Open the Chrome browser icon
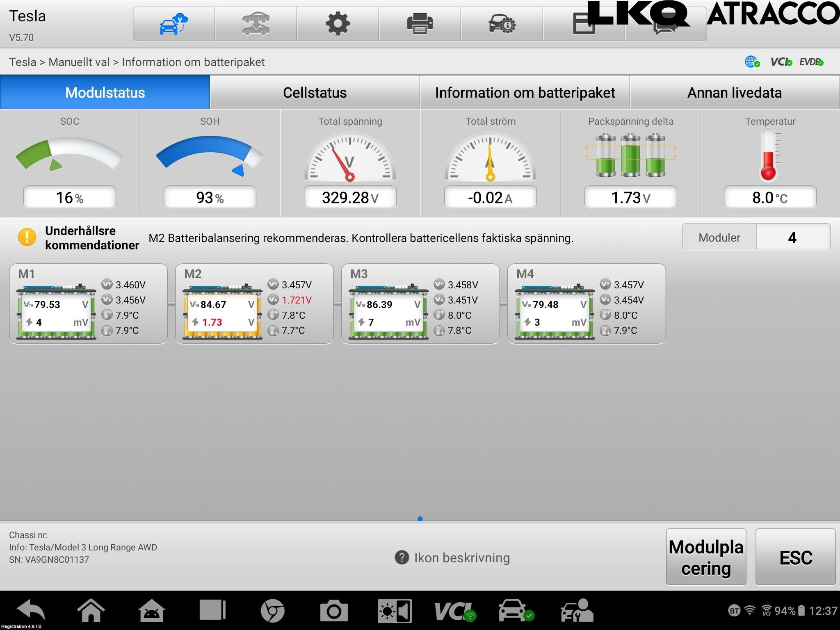The image size is (840, 630). tap(272, 611)
